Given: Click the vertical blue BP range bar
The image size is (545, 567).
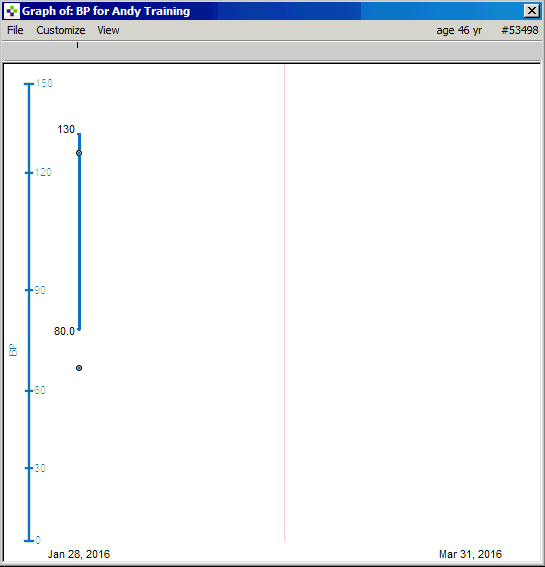Looking at the screenshot, I should click(x=79, y=231).
